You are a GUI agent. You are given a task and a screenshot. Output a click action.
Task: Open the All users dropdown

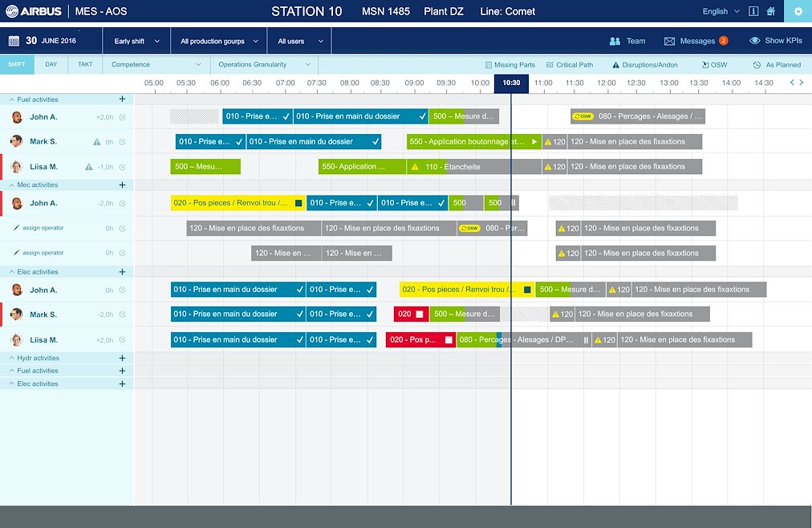[300, 41]
